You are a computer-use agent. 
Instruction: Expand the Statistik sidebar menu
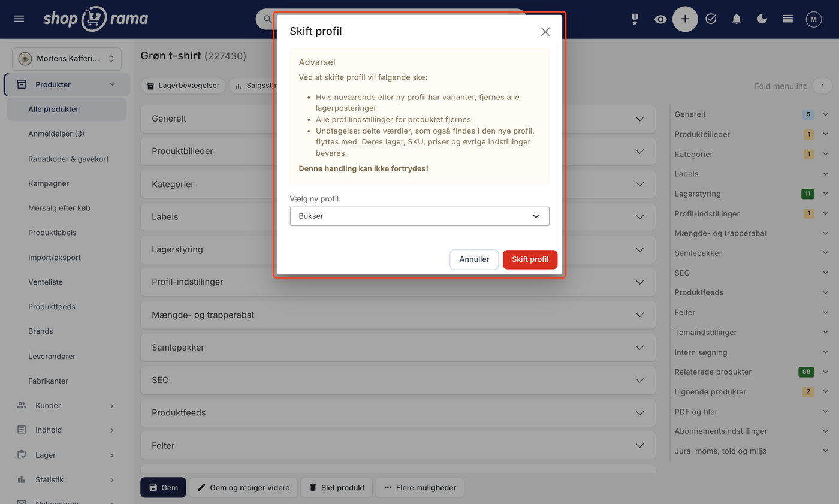67,479
